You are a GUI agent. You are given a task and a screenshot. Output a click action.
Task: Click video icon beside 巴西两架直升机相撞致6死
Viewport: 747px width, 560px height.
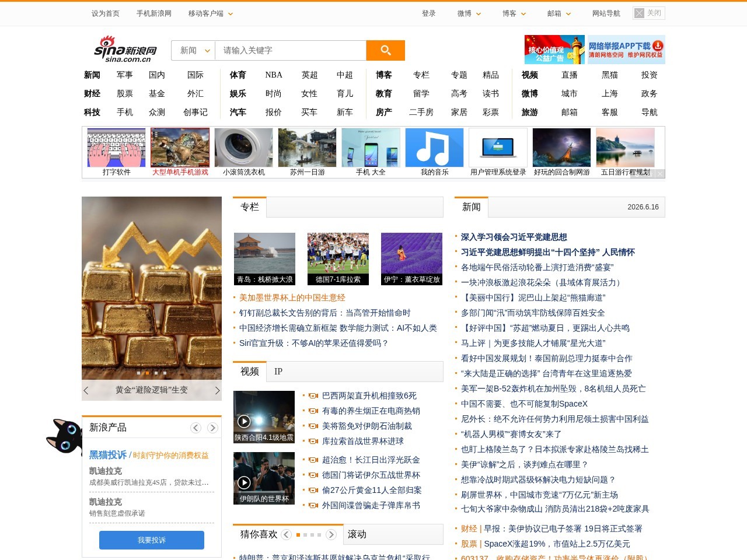click(313, 395)
